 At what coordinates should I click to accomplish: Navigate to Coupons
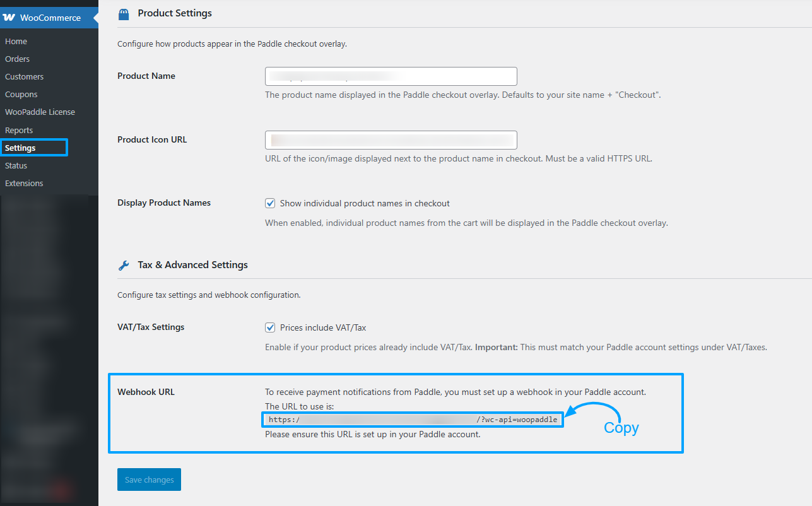pyautogui.click(x=21, y=94)
